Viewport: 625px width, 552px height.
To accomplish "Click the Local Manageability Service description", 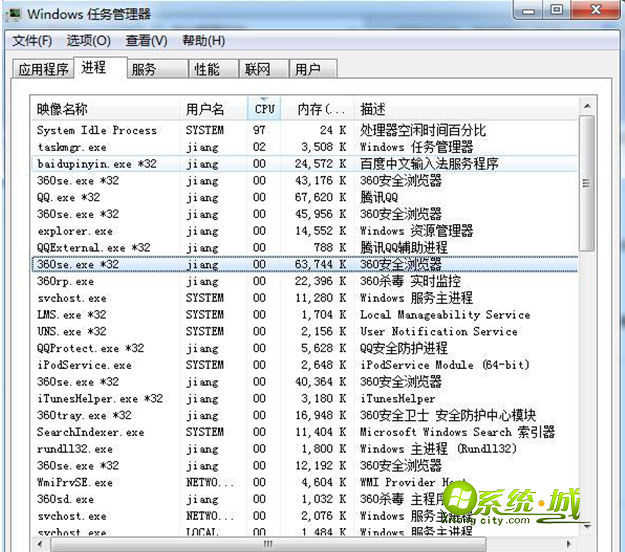I will (445, 315).
